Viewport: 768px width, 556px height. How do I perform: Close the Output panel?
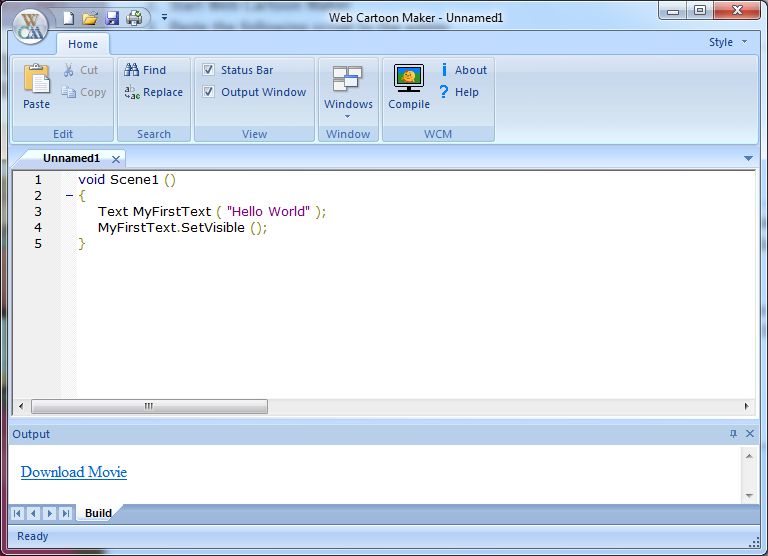pyautogui.click(x=750, y=434)
